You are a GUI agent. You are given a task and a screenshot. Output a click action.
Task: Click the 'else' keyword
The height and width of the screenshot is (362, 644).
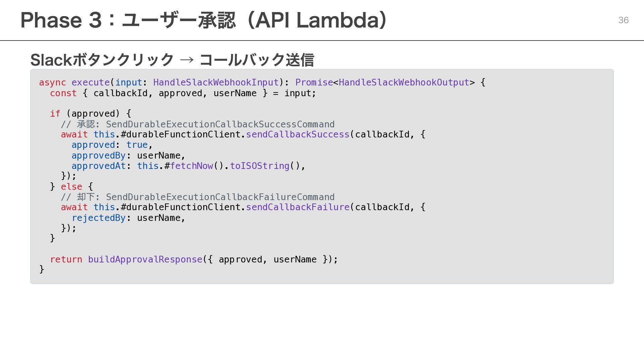pyautogui.click(x=71, y=187)
